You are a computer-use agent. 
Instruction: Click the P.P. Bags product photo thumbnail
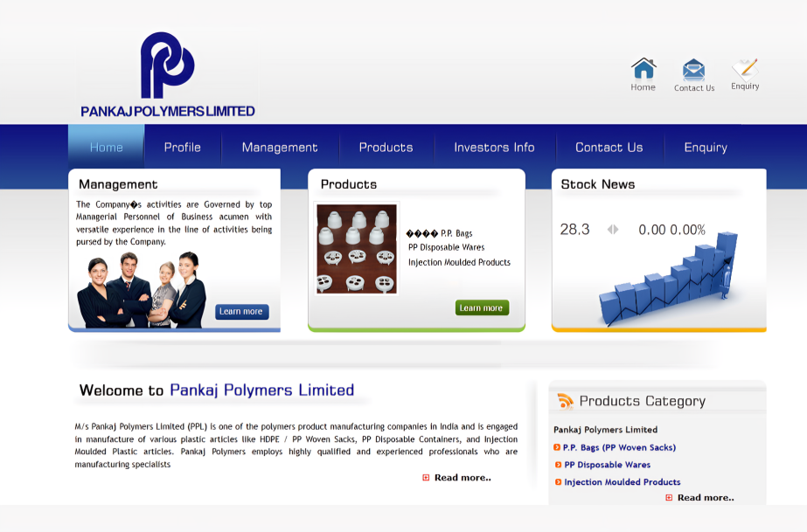pos(356,248)
